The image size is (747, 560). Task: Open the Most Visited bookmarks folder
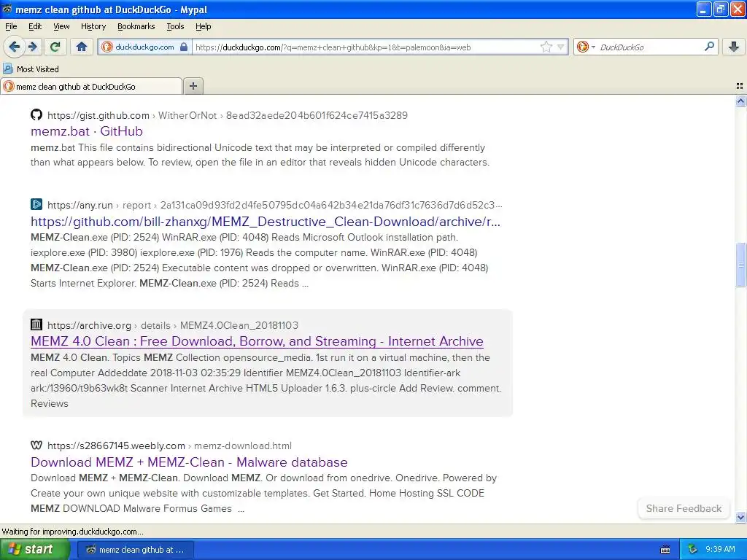coord(31,69)
